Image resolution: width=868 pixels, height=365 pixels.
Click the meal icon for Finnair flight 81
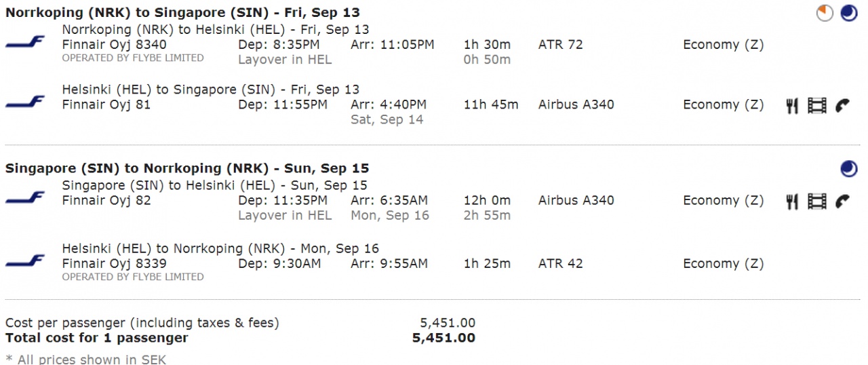tap(792, 105)
